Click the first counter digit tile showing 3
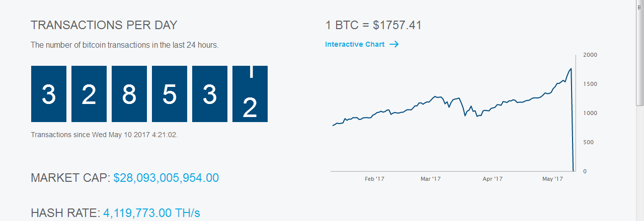The height and width of the screenshot is (221, 644). tap(49, 94)
